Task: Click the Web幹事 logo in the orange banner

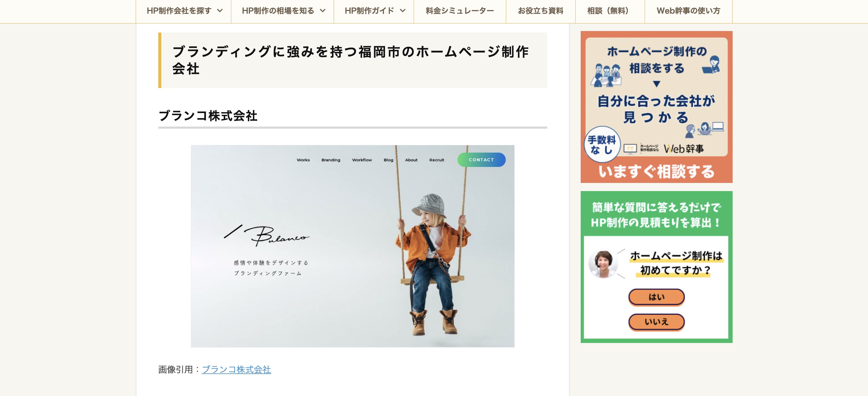Action: 684,149
